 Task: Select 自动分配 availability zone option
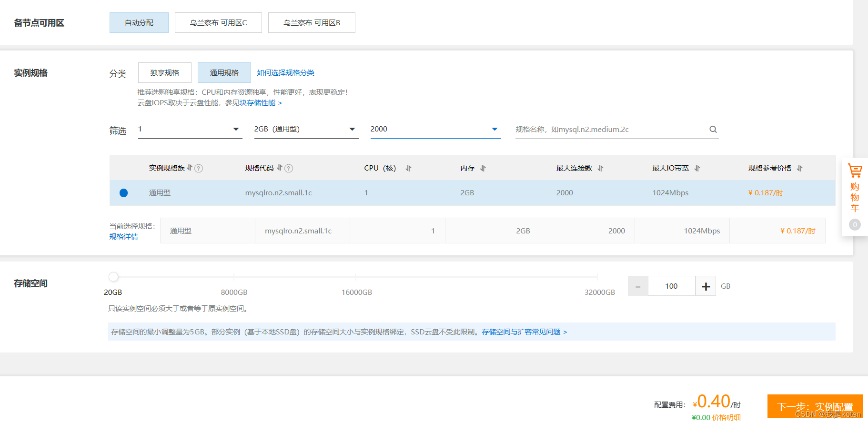139,23
